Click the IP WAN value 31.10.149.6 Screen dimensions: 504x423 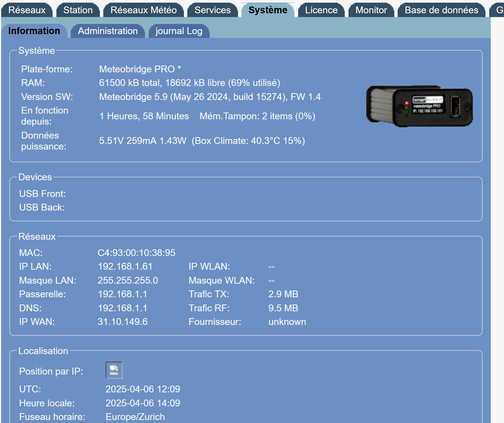click(123, 322)
